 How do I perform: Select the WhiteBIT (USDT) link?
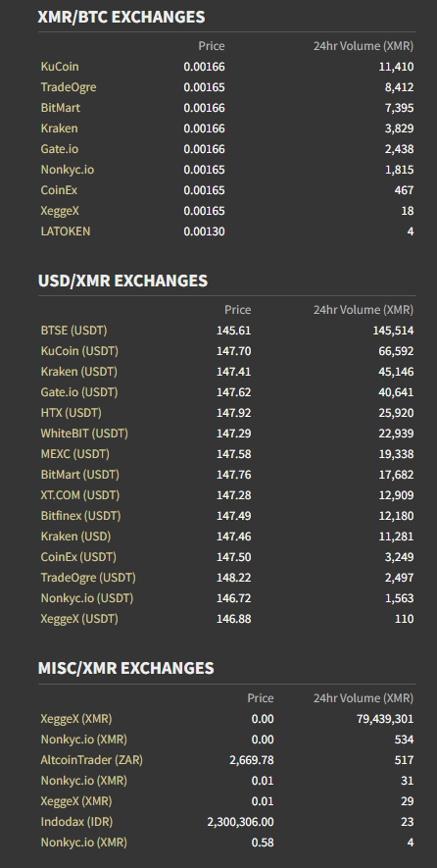coord(84,434)
